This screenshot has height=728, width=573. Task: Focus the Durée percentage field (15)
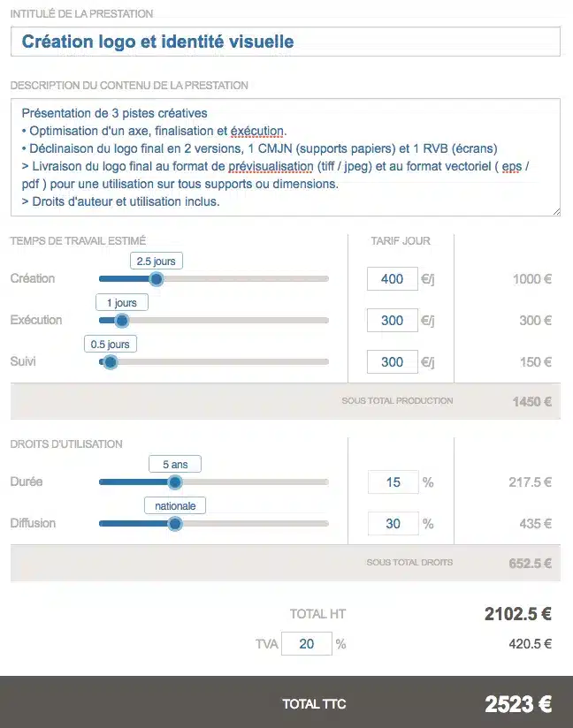pos(393,482)
